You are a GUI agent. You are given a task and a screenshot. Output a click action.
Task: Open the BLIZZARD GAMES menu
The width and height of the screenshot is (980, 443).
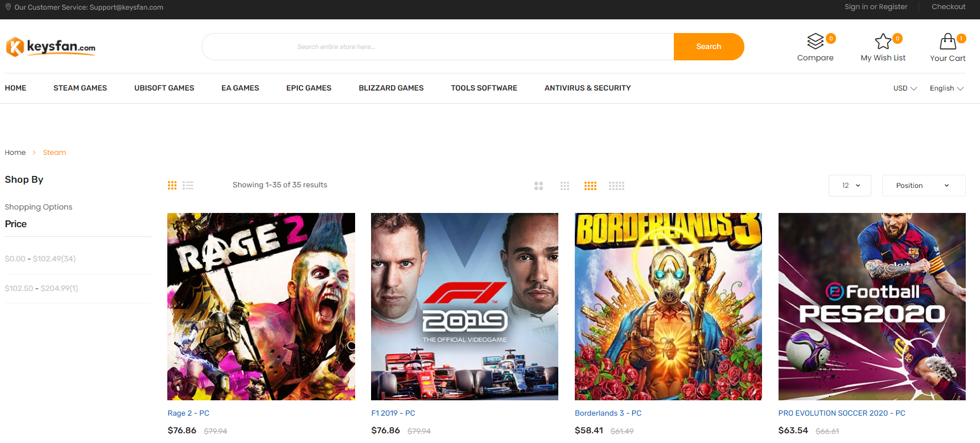(x=391, y=88)
